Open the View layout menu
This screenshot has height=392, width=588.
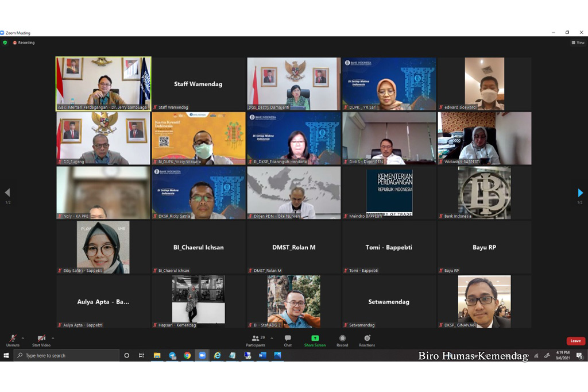point(578,43)
